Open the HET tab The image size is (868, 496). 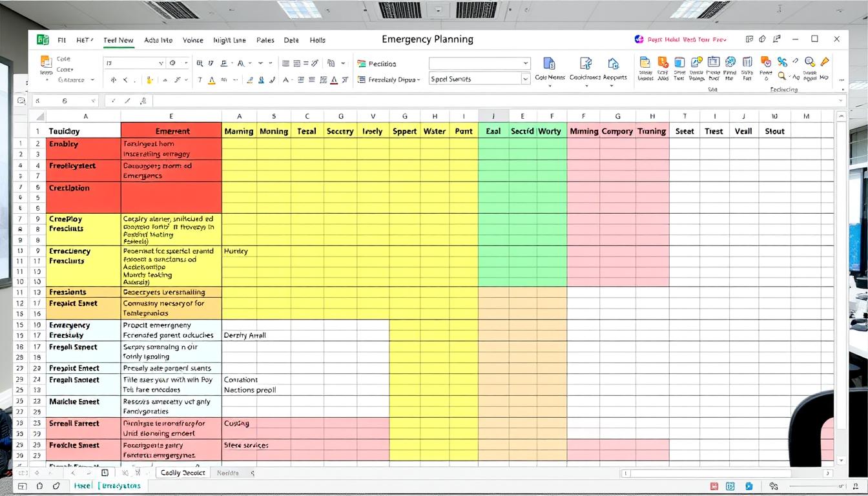(85, 40)
